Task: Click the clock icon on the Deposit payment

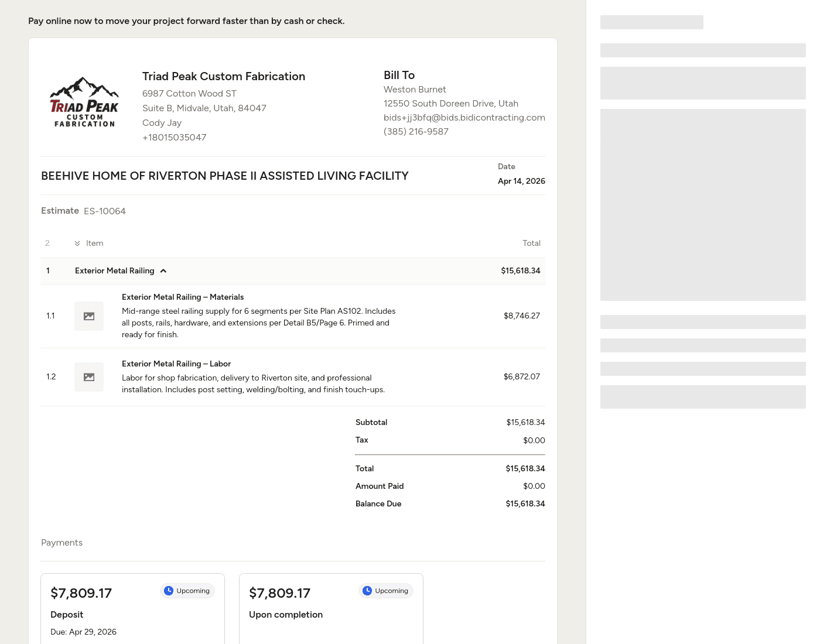Action: (169, 591)
